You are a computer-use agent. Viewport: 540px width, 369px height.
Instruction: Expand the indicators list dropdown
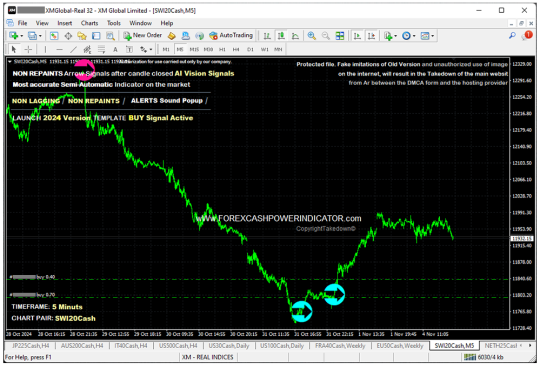pyautogui.click(x=395, y=36)
